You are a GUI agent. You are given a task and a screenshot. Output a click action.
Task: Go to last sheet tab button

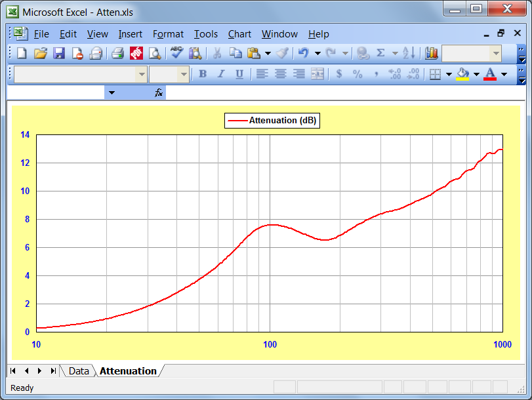tap(53, 371)
